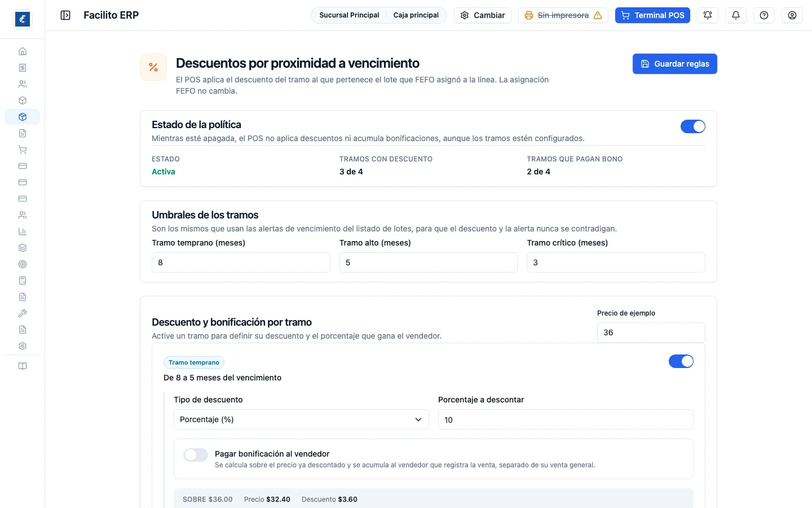Click the '2 de 4' tramos que pagan bono value
This screenshot has width=812, height=508.
(539, 172)
